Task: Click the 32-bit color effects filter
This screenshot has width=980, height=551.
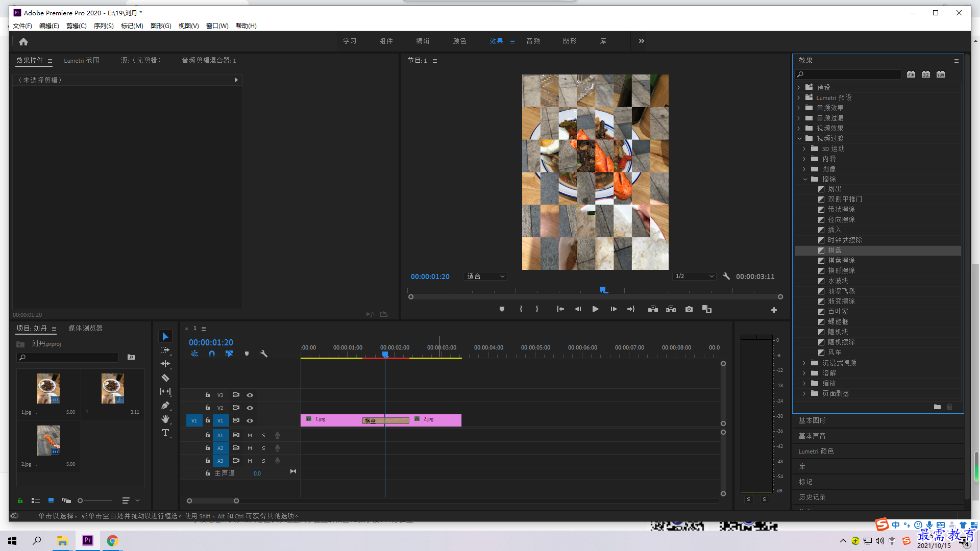Action: point(926,74)
